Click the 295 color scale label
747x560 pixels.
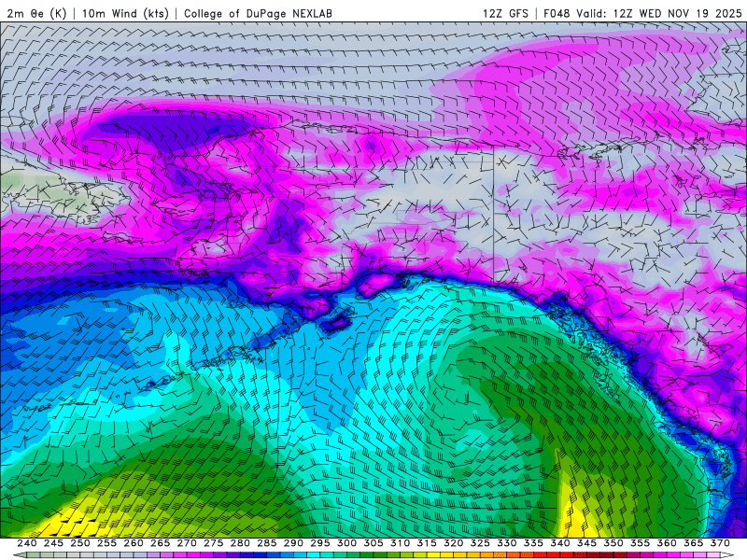point(320,543)
